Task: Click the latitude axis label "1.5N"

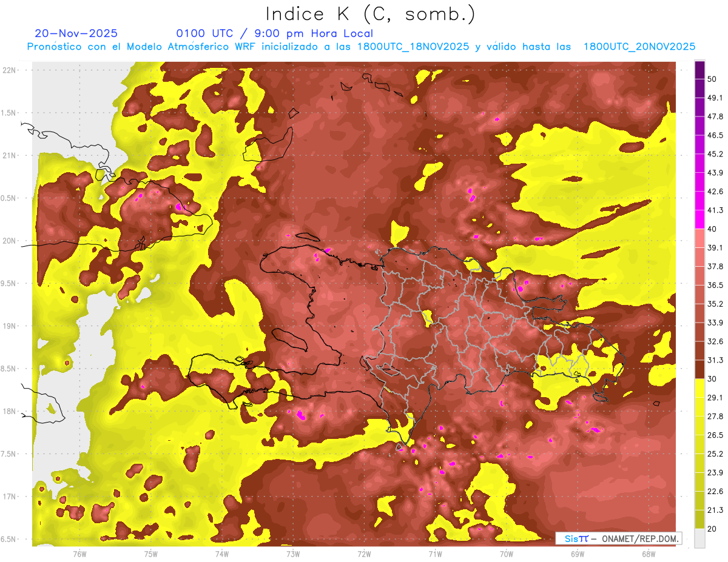Action: click(8, 113)
